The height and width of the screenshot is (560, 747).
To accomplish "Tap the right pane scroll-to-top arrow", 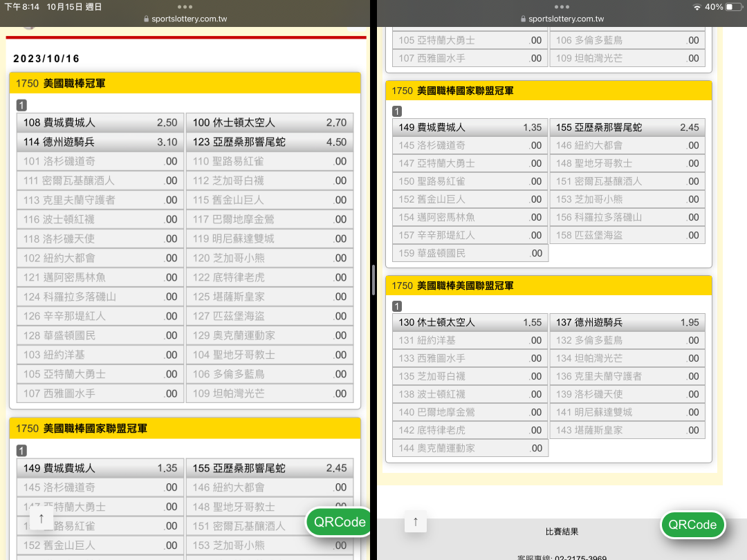I will (x=416, y=521).
